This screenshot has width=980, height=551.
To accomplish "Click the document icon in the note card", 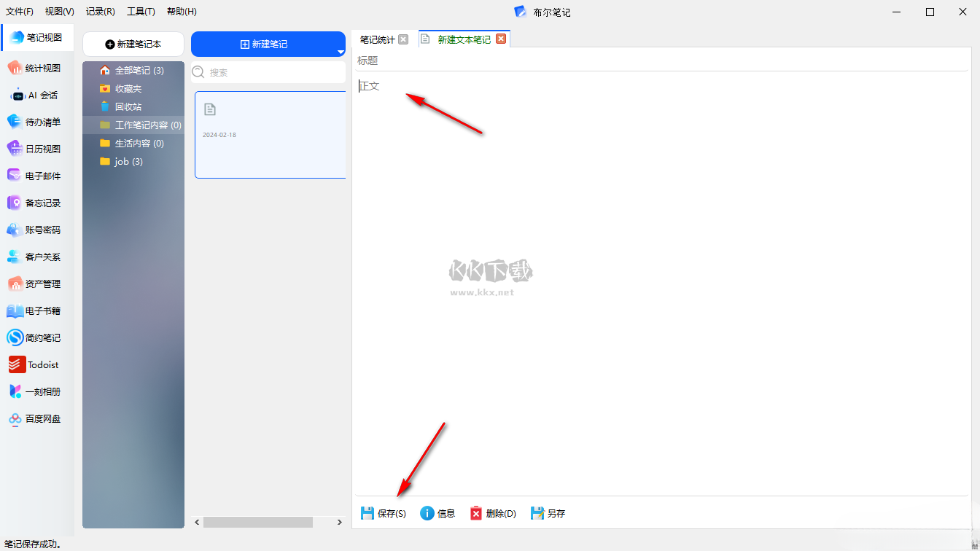I will tap(210, 109).
